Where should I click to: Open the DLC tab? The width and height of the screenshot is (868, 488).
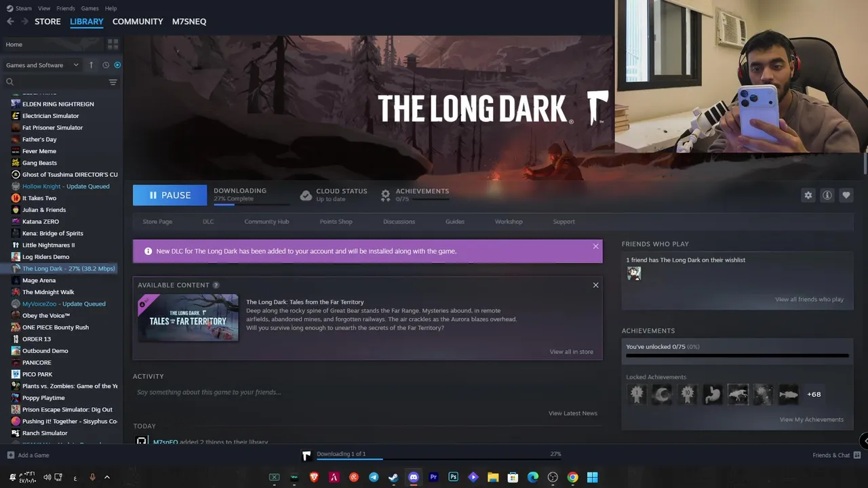208,222
